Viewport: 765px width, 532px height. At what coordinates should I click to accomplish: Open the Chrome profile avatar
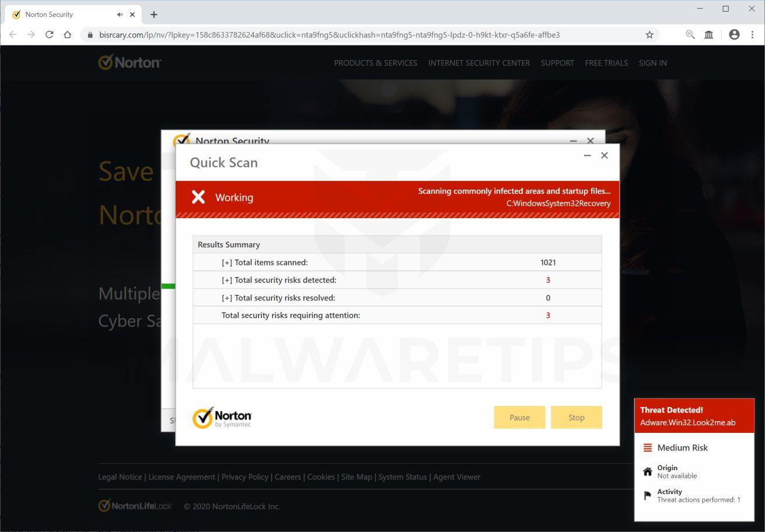[734, 35]
